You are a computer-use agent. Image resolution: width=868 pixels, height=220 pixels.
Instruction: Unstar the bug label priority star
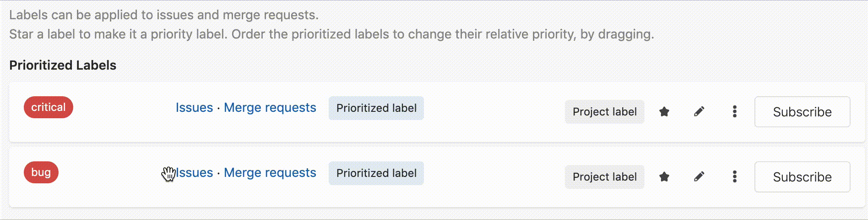pyautogui.click(x=664, y=176)
